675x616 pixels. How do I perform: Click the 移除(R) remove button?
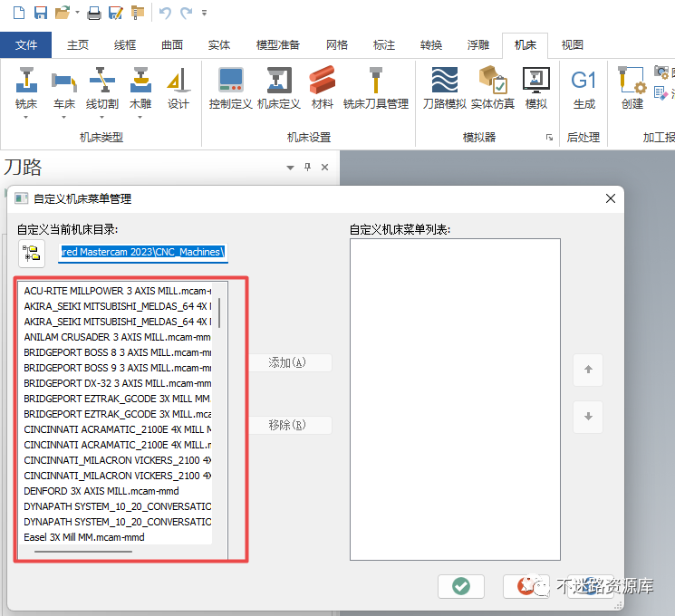290,425
